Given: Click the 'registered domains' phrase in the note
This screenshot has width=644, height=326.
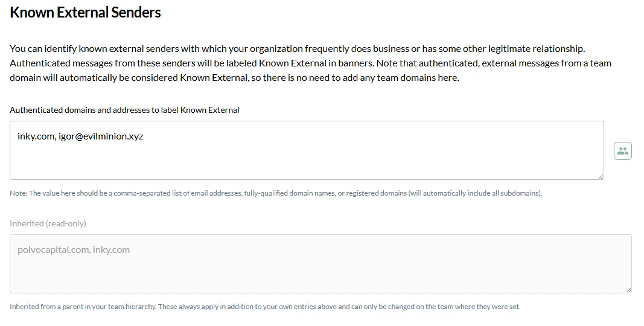Looking at the screenshot, I should click(376, 193).
